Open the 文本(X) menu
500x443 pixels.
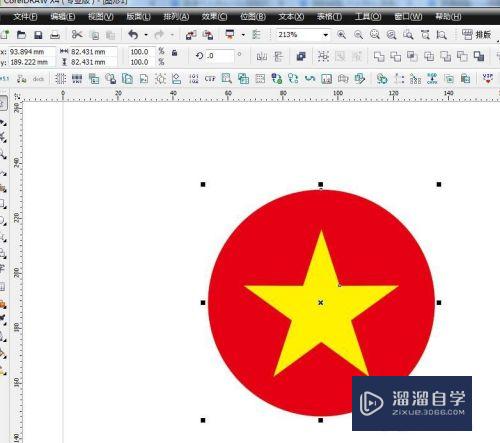click(291, 16)
